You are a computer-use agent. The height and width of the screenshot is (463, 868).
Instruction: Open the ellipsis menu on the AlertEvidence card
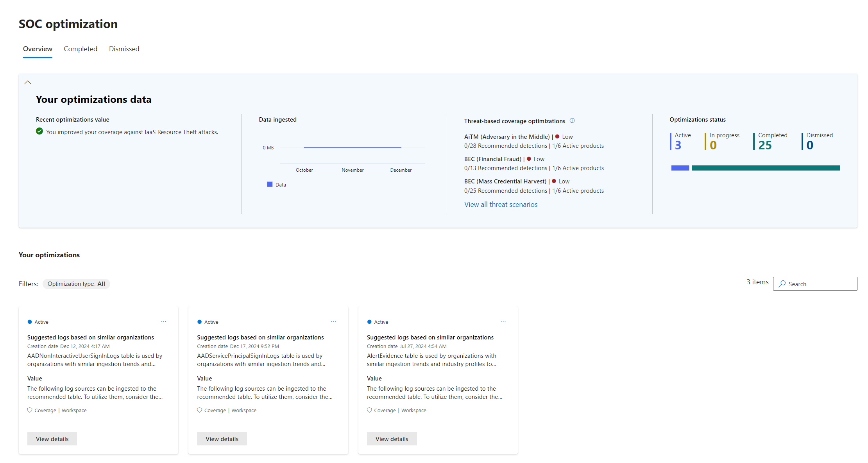tap(503, 321)
